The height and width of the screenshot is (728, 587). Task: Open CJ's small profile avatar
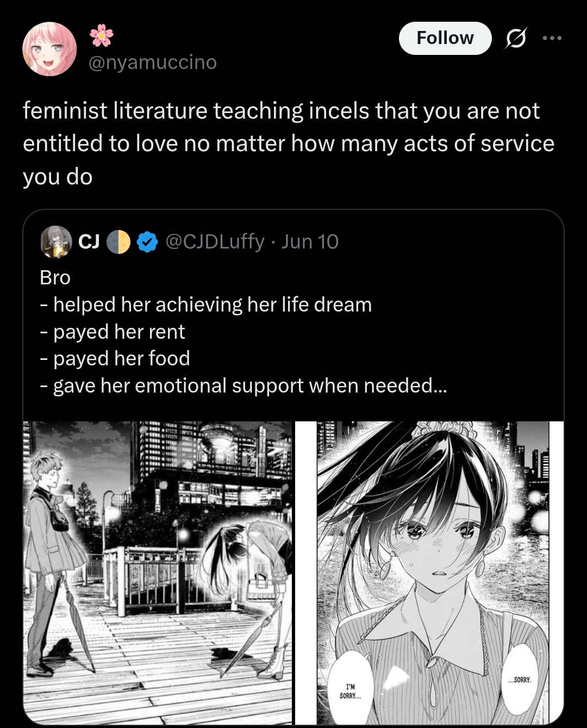coord(56,241)
